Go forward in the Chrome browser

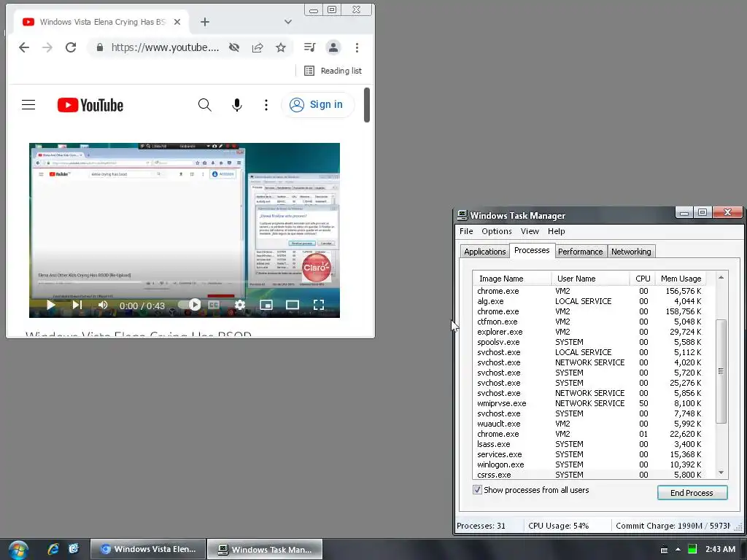click(x=47, y=47)
